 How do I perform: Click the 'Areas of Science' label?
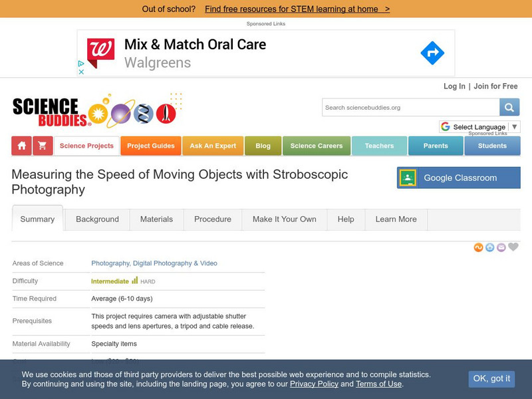(x=38, y=263)
